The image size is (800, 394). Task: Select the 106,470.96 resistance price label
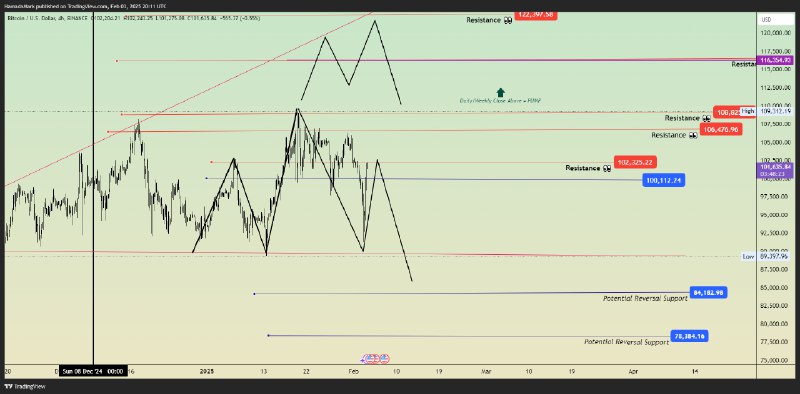[720, 130]
